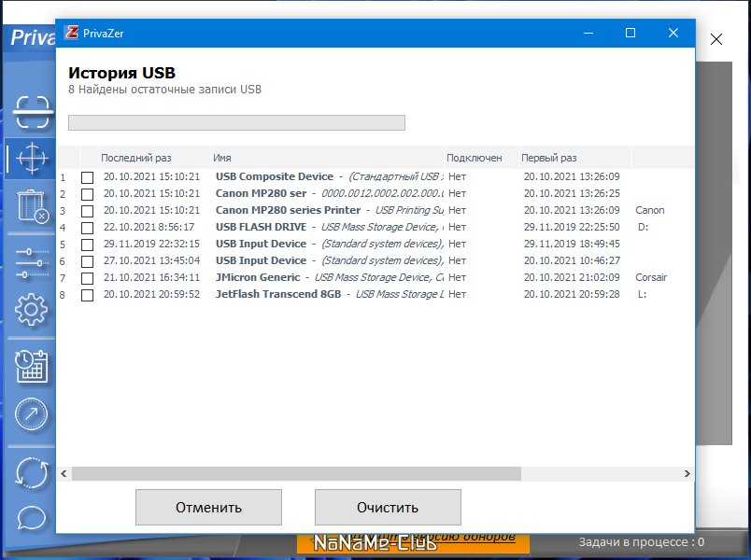Viewport: 751px width, 560px height.
Task: Select the JetFlash Transcend 8GB entry
Action: tap(278, 294)
